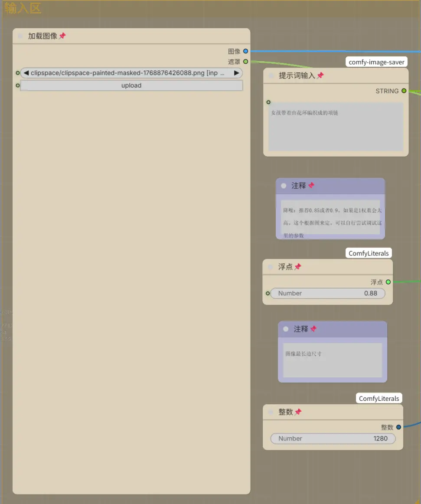Click the pin icon on 提示词输入 node
The image size is (421, 504).
click(x=320, y=75)
